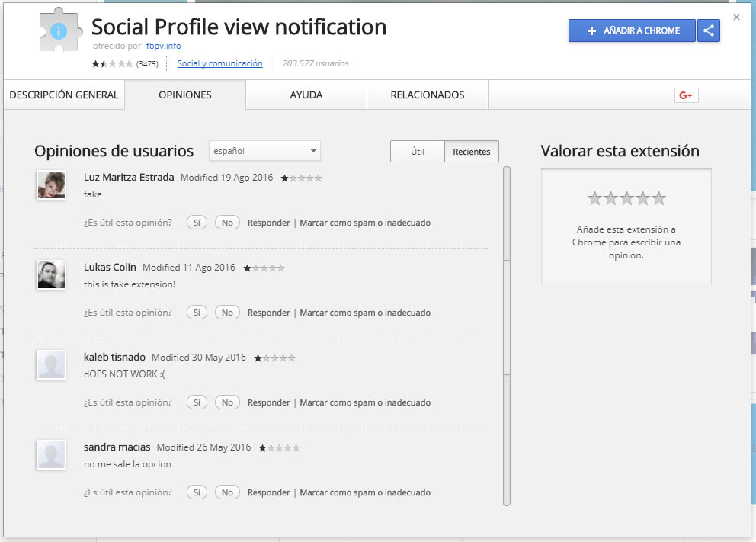Viewport: 756px width, 542px height.
Task: Open the Social y comunicación category
Action: (x=219, y=64)
